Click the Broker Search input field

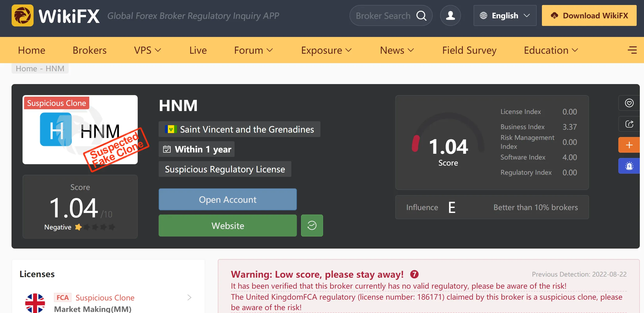click(383, 16)
